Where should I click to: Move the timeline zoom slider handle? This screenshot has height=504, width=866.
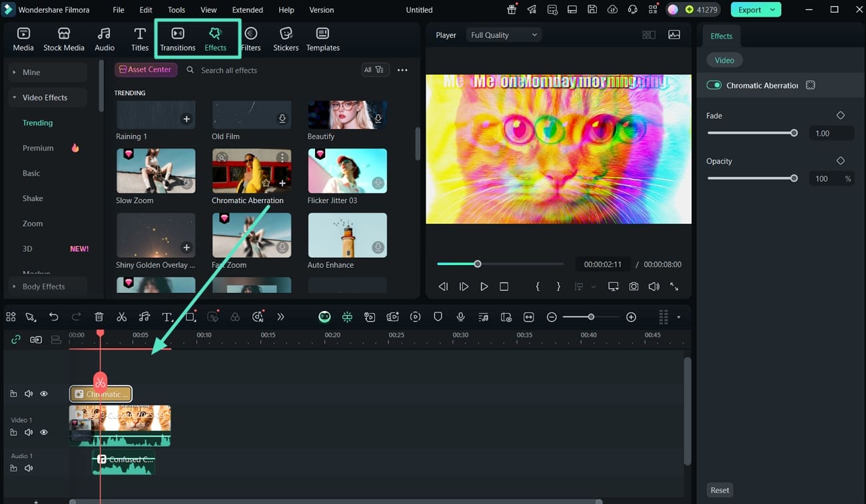tap(591, 317)
